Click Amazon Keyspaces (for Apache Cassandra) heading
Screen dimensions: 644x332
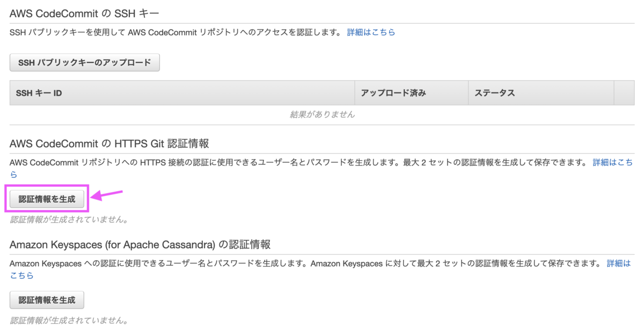[140, 244]
